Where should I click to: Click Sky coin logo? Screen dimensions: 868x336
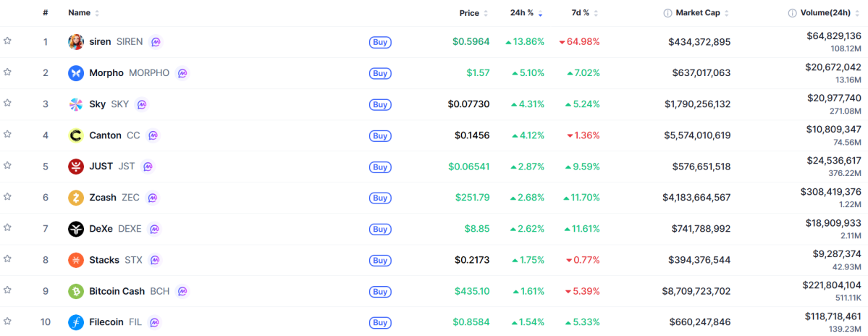click(x=76, y=104)
